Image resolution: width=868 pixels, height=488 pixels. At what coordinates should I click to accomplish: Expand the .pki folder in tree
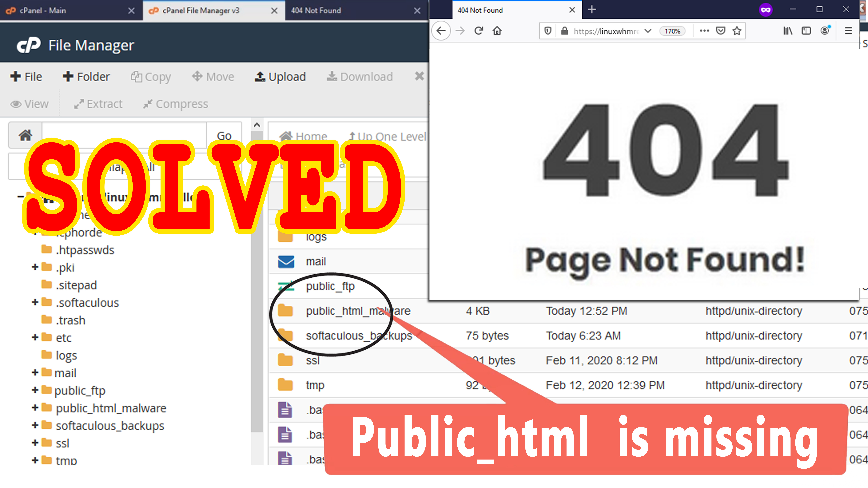35,267
